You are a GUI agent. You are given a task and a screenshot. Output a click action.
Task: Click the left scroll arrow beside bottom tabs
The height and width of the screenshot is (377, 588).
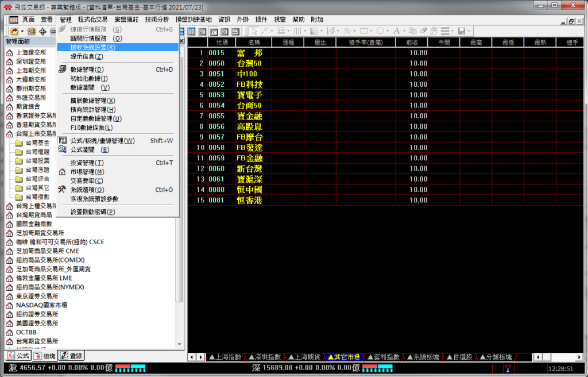pyautogui.click(x=192, y=357)
